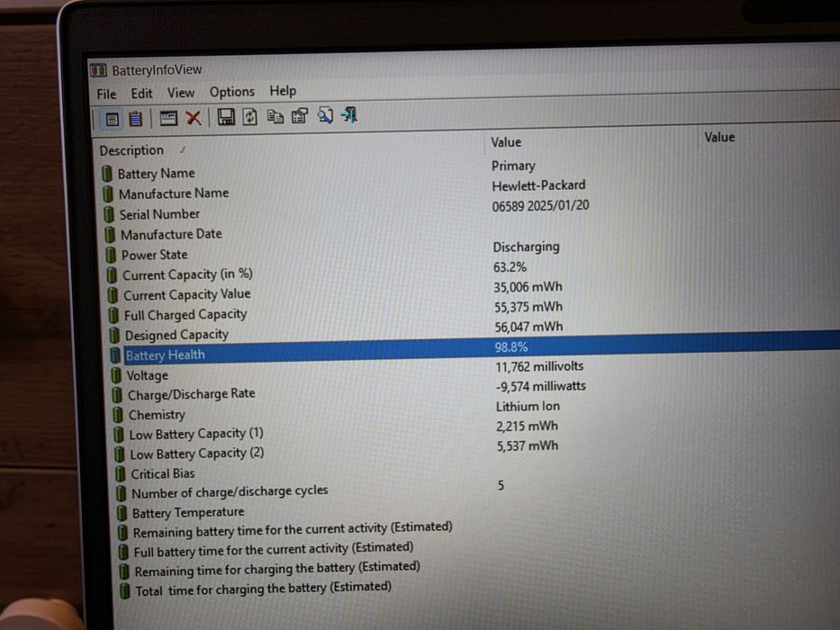Viewport: 840px width, 630px height.
Task: Click the red X delete toolbar icon
Action: [194, 117]
